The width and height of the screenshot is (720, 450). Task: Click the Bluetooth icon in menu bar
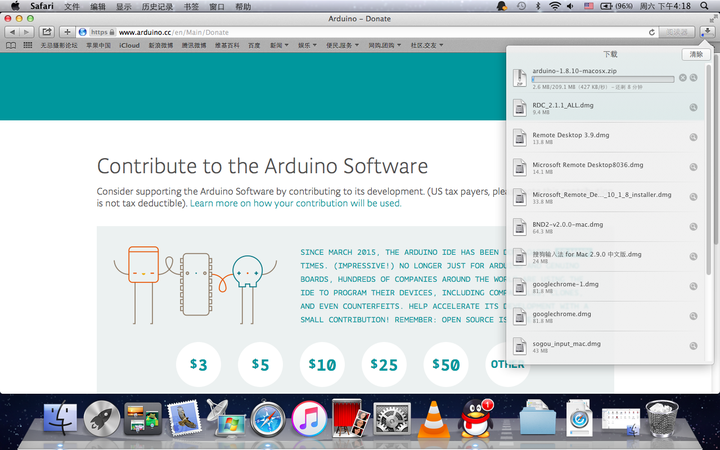click(x=538, y=6)
